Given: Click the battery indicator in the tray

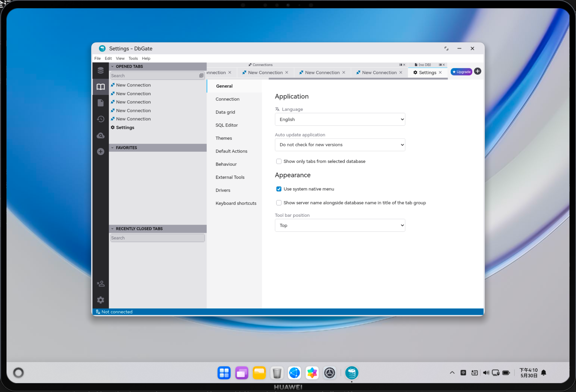Looking at the screenshot, I should point(506,373).
